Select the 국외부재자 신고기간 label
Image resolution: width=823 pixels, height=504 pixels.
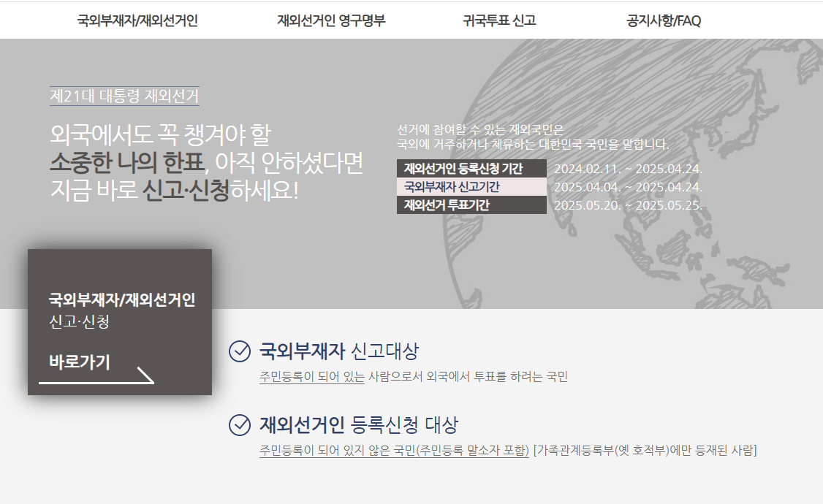click(471, 187)
